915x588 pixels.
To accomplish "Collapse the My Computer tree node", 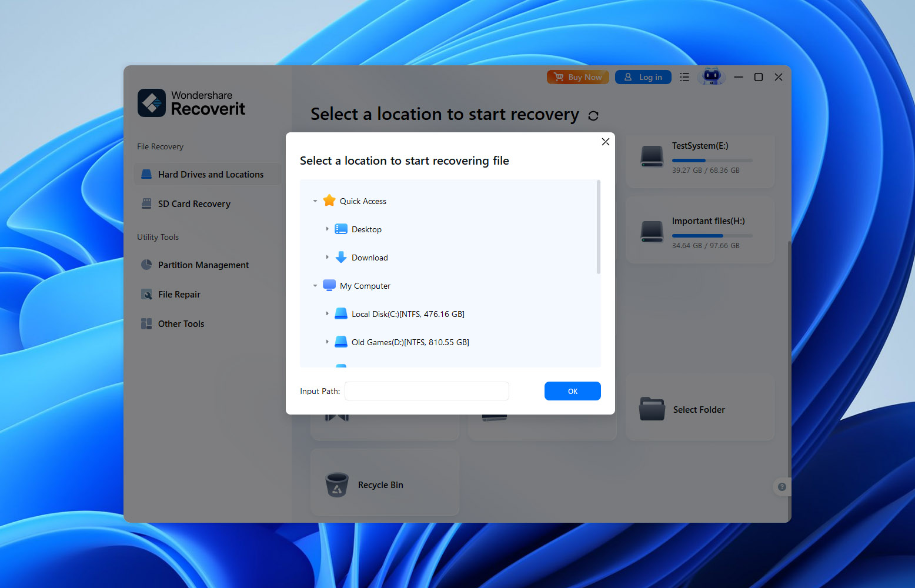I will point(315,286).
